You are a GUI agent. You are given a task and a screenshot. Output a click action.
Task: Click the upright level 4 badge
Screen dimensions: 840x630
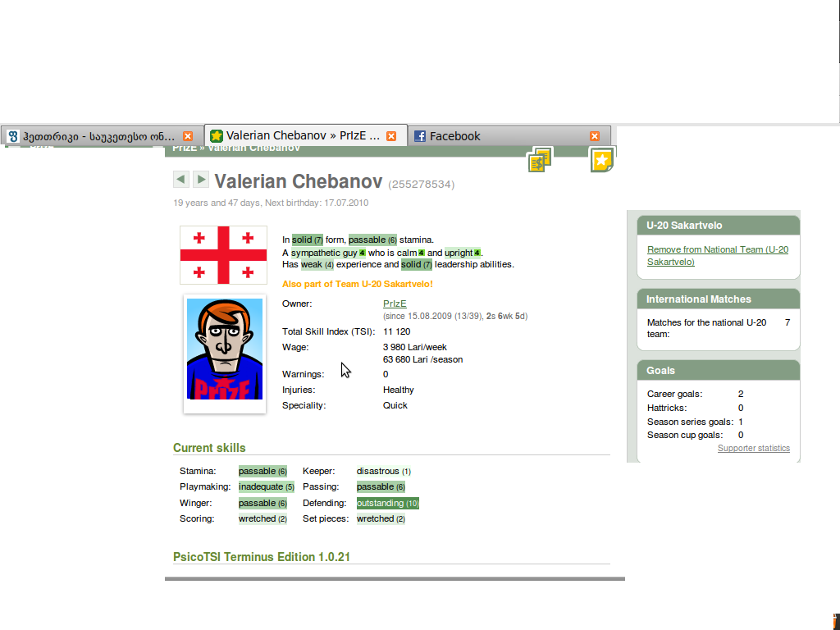tap(477, 253)
